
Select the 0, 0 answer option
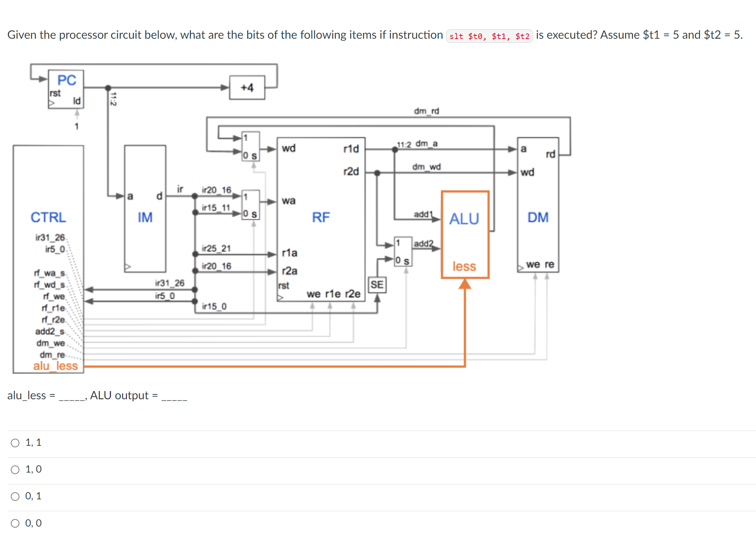[15, 523]
